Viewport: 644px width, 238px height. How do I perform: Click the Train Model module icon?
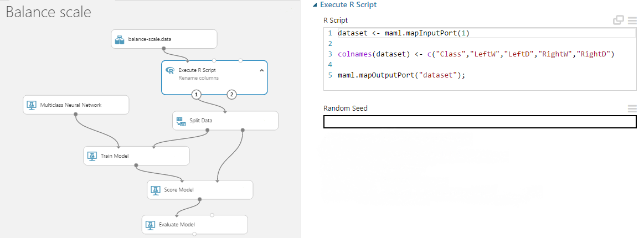click(92, 156)
